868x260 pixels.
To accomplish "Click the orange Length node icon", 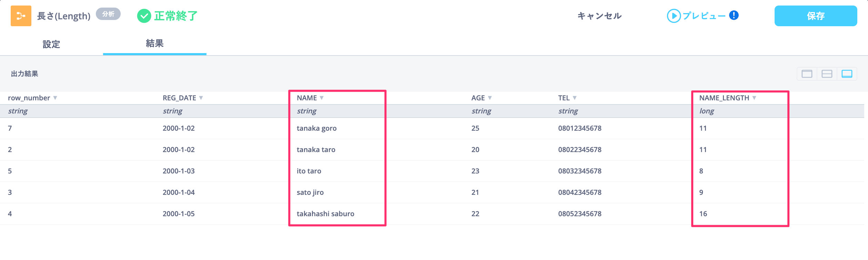I will [21, 16].
